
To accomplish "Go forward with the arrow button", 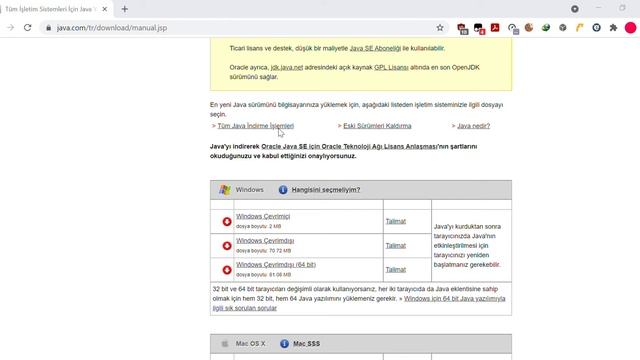I will (x=11, y=28).
